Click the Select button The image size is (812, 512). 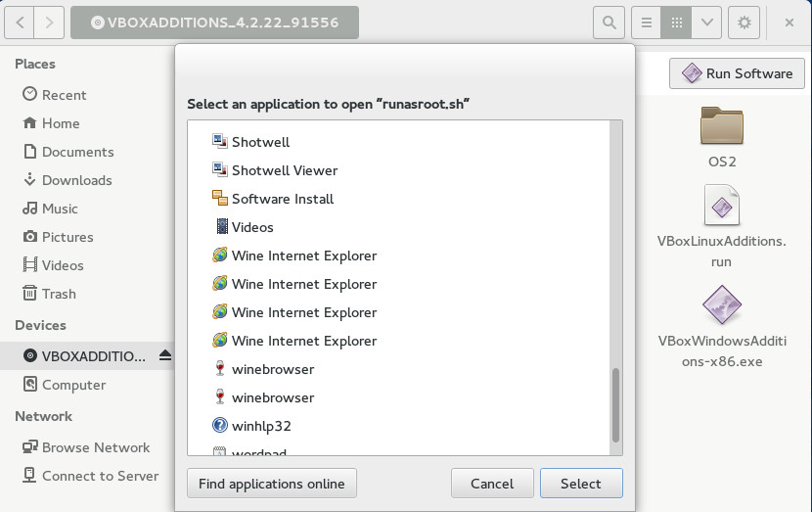click(x=581, y=484)
